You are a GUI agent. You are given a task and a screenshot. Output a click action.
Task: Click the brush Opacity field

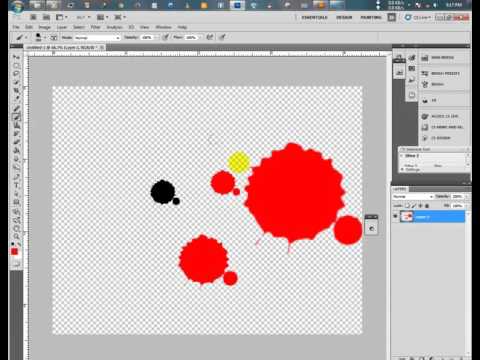tap(147, 37)
